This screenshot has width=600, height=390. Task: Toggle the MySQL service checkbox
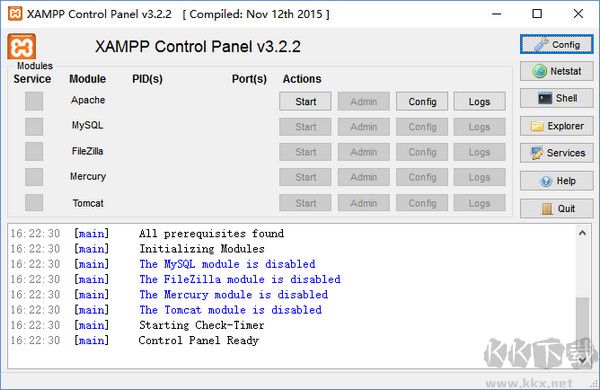[x=34, y=126]
